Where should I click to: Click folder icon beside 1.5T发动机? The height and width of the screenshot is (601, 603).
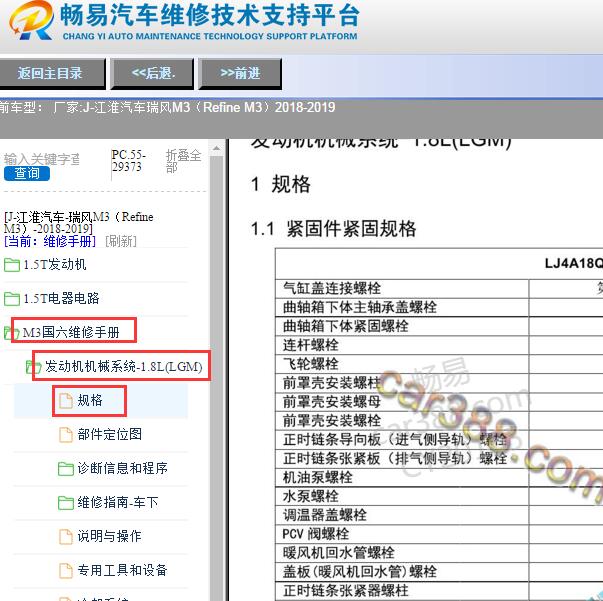pos(12,265)
